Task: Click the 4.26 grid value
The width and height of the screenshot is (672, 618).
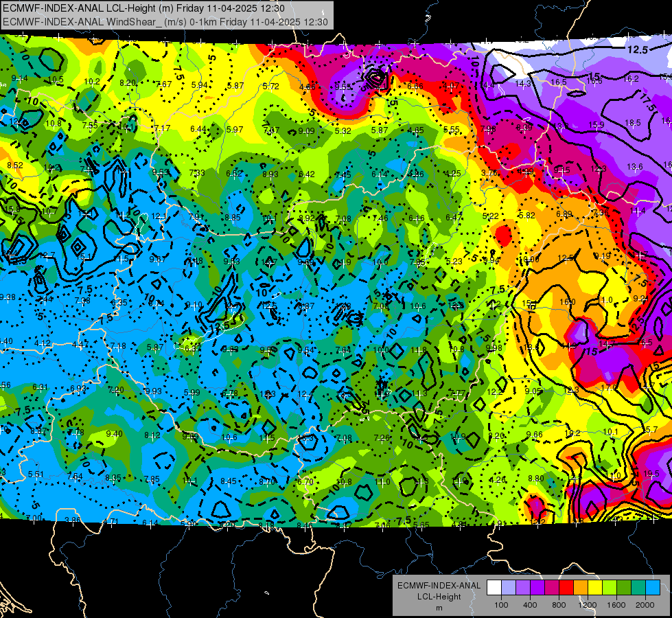Action: coord(498,479)
